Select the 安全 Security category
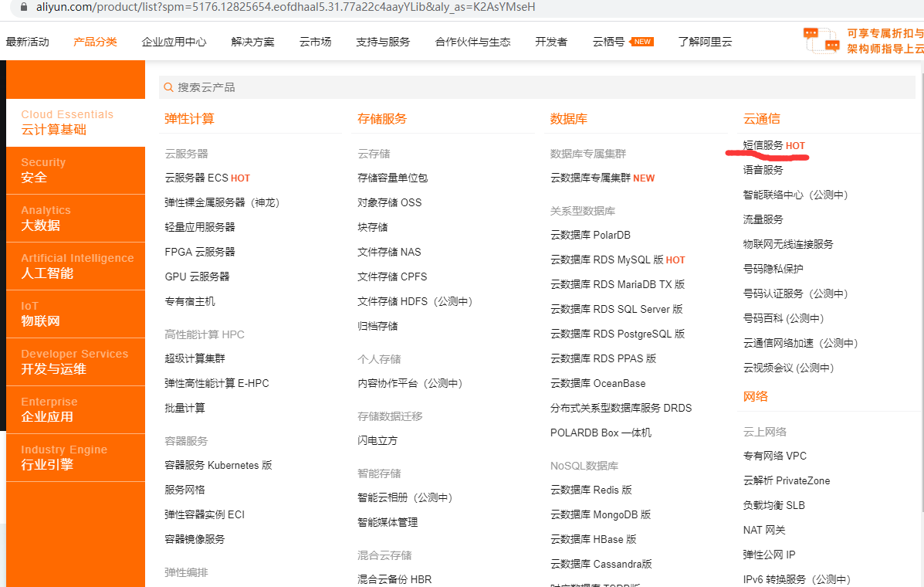This screenshot has height=587, width=924. pyautogui.click(x=76, y=171)
